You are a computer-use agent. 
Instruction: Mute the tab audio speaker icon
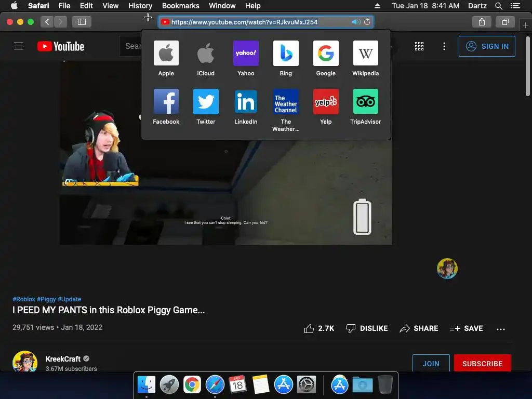pos(355,22)
